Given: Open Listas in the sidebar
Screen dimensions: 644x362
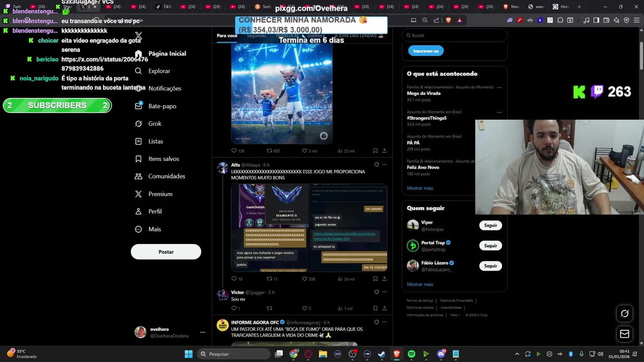Looking at the screenshot, I should tap(149, 141).
